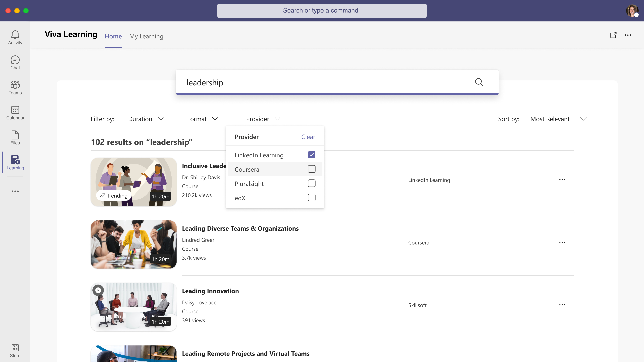Select the Pluralsight option label
The width and height of the screenshot is (644, 362).
(249, 184)
